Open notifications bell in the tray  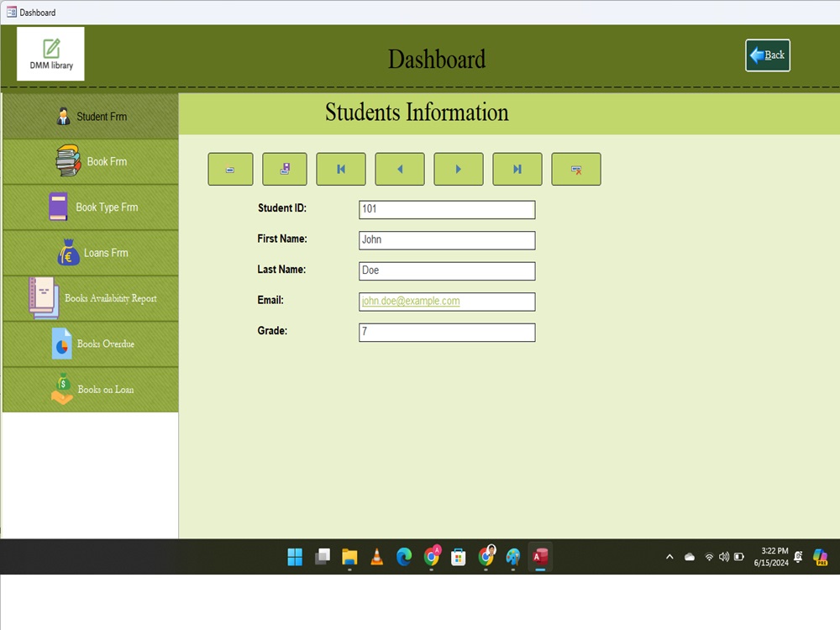(798, 557)
